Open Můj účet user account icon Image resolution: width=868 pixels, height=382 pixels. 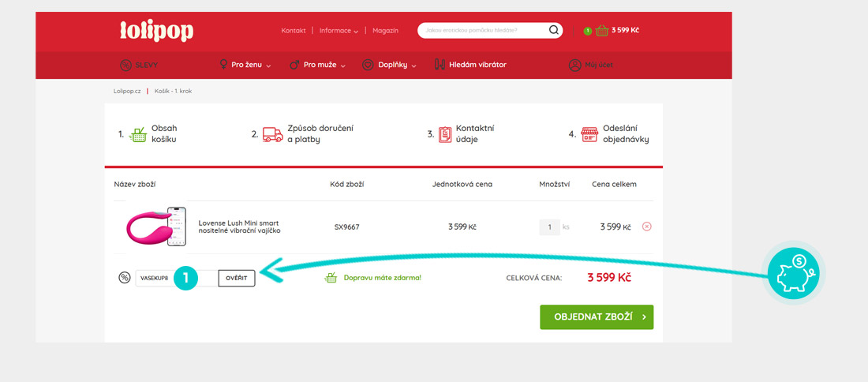coord(574,65)
